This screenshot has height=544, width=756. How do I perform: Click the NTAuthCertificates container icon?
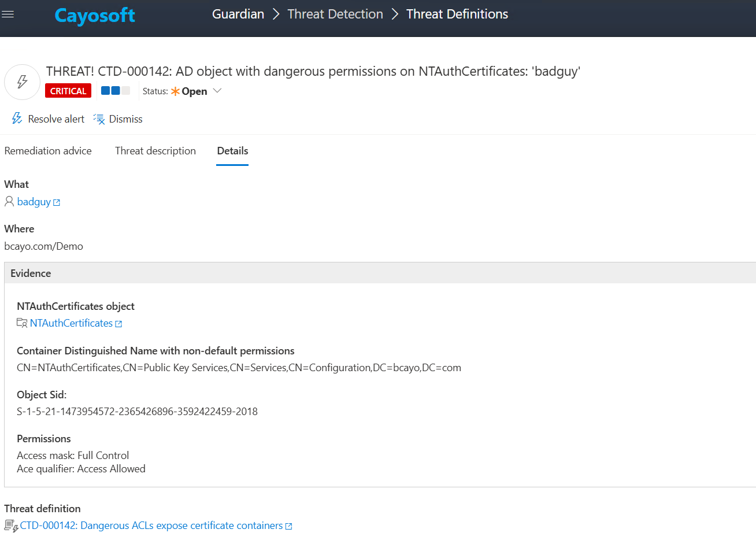click(x=22, y=323)
